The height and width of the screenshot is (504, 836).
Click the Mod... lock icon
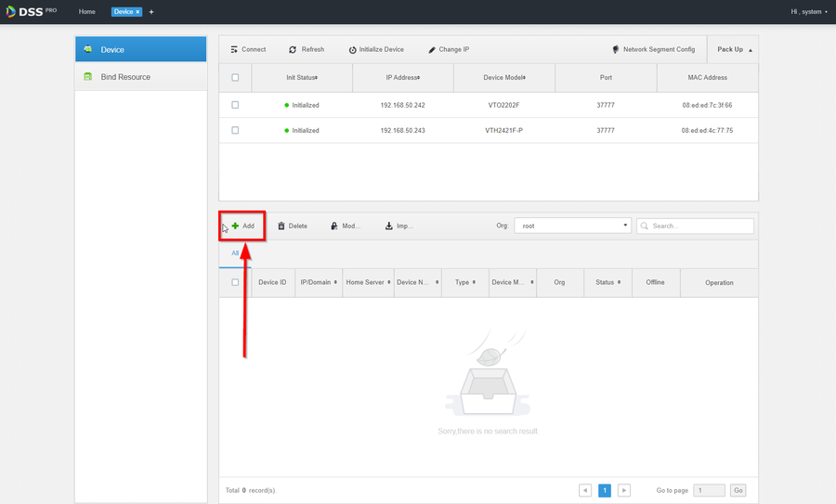(x=333, y=226)
